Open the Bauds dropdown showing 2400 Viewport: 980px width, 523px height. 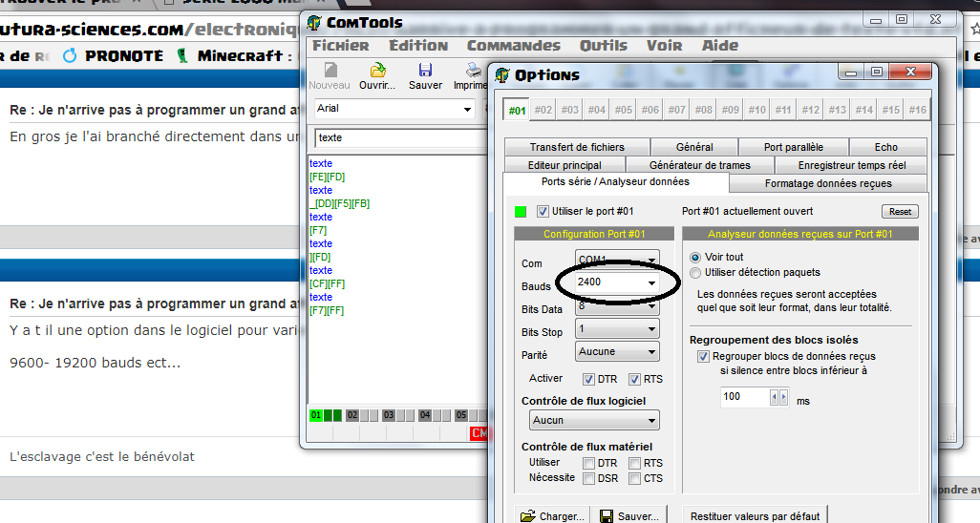point(617,282)
